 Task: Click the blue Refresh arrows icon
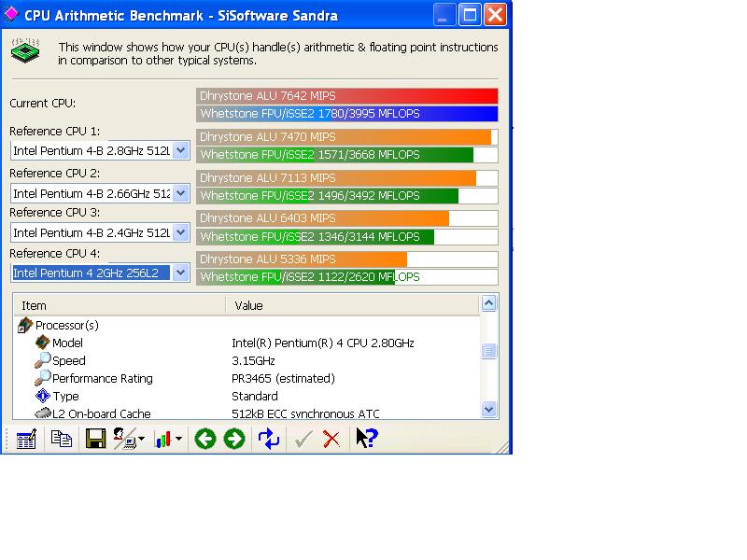click(x=269, y=439)
